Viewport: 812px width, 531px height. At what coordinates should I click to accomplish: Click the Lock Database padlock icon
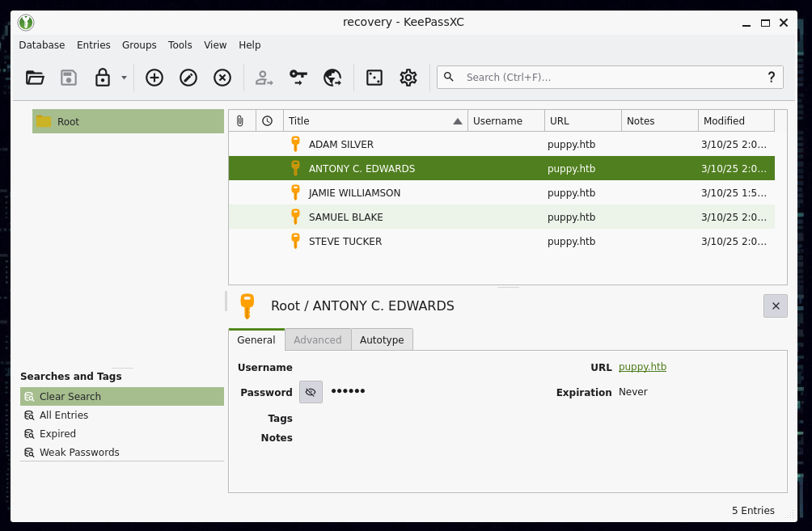(x=102, y=78)
